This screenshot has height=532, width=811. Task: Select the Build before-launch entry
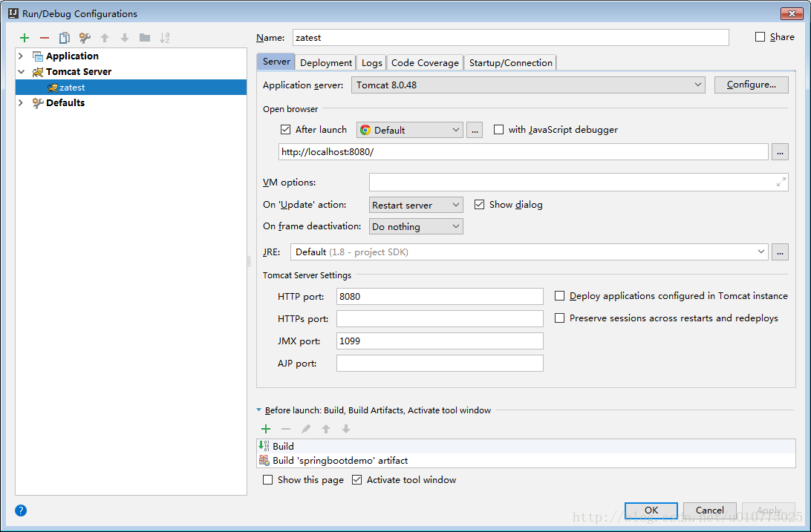click(x=526, y=446)
